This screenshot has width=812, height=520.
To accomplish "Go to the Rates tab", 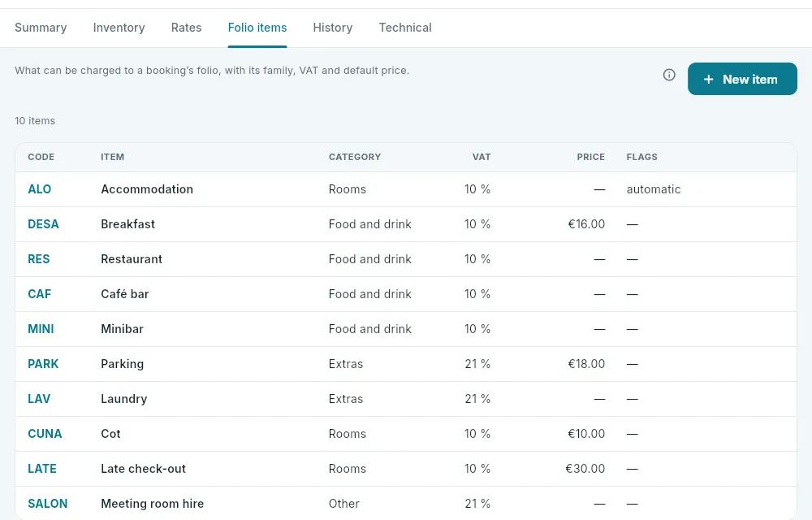I will (187, 28).
